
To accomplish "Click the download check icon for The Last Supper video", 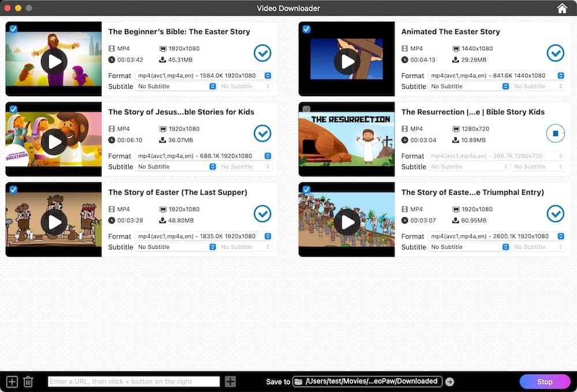I will coord(263,213).
